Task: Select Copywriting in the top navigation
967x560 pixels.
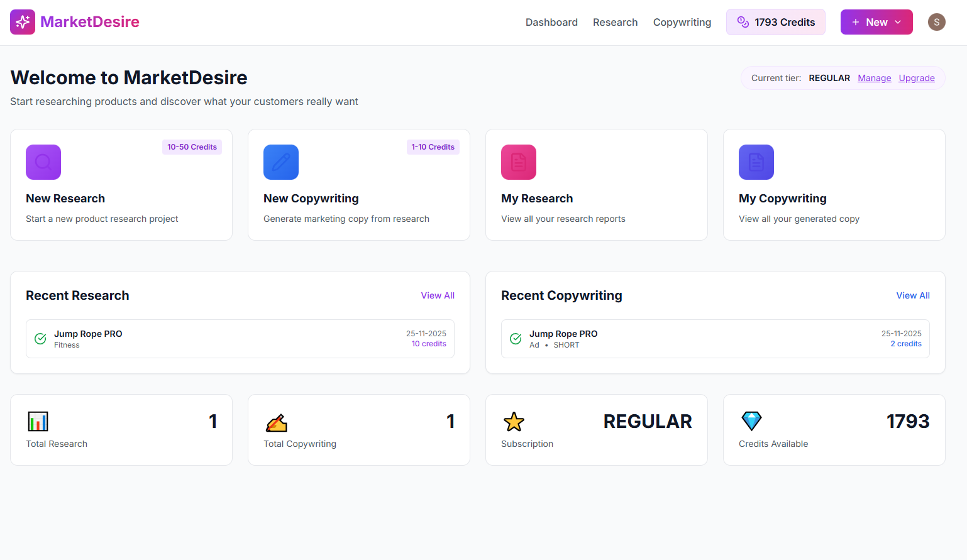Action: coord(682,22)
